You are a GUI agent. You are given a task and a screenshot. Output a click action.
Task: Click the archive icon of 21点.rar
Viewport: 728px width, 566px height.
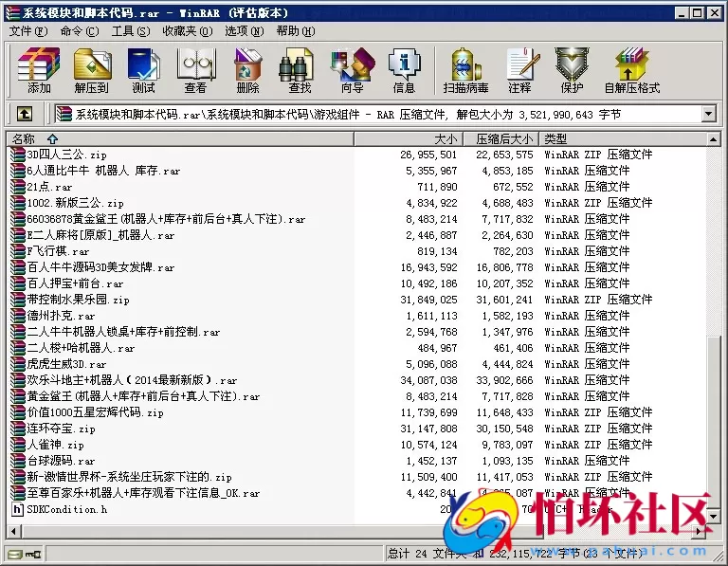(x=18, y=187)
